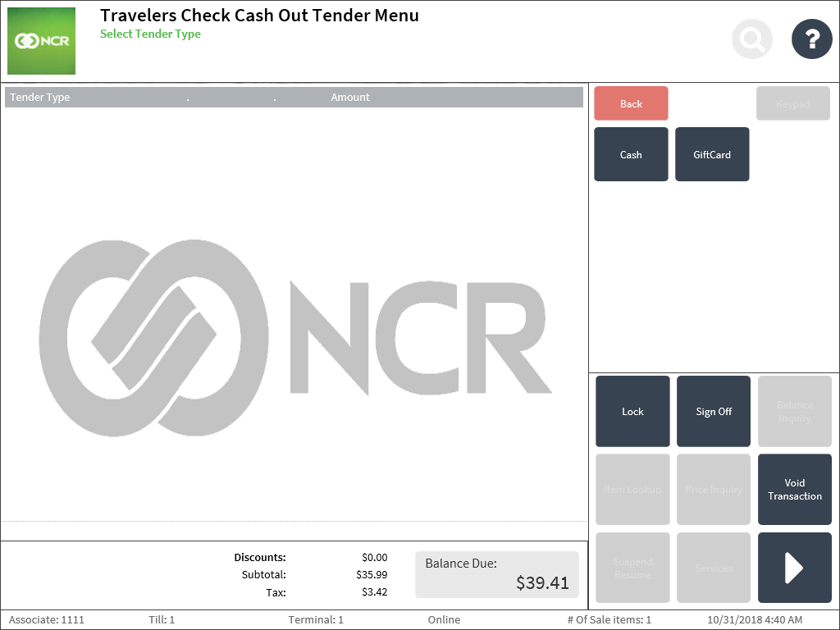Viewport: 840px width, 630px height.
Task: Void the current transaction
Action: click(794, 490)
